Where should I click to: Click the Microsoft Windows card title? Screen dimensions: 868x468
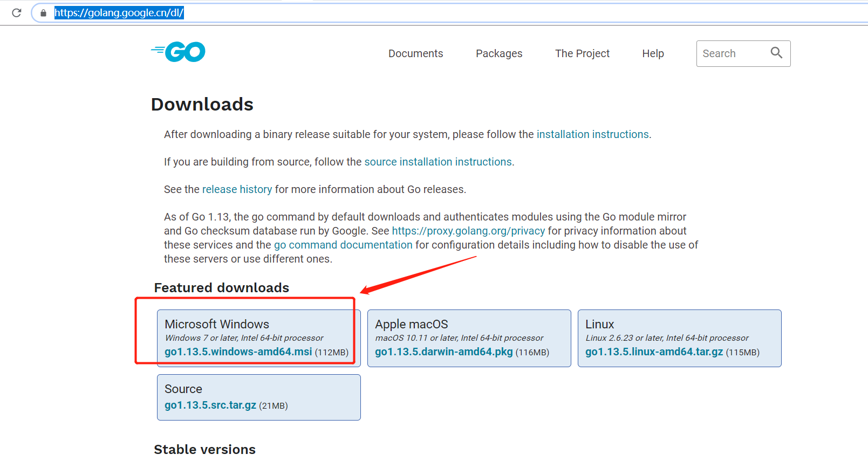tap(217, 324)
